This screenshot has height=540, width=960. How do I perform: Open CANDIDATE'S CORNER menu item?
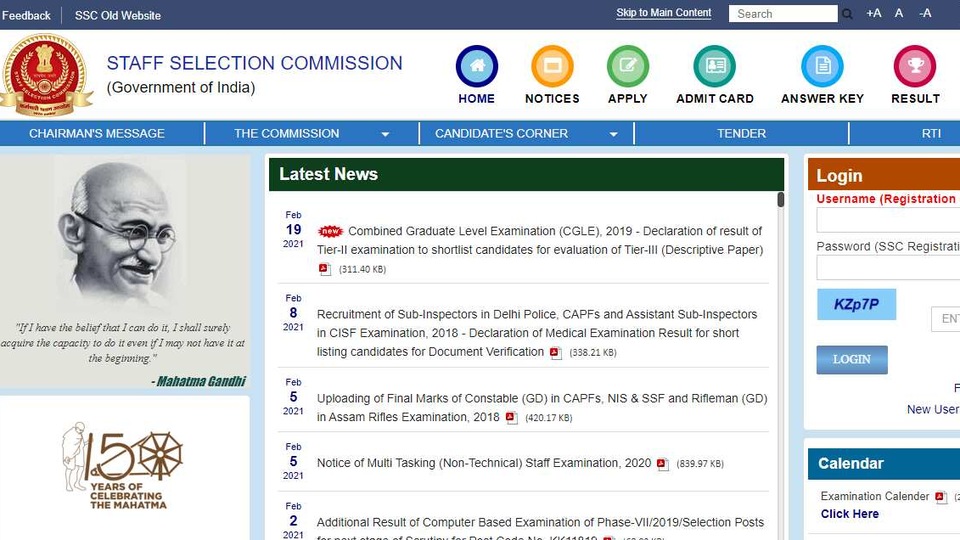[x=501, y=133]
